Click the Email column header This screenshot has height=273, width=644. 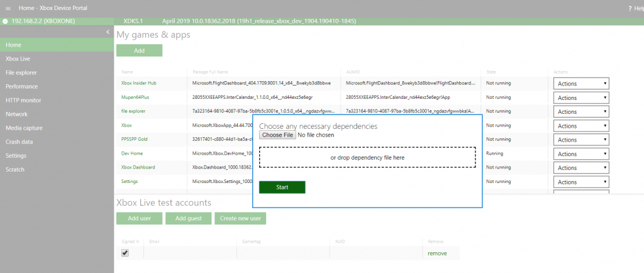pos(154,242)
